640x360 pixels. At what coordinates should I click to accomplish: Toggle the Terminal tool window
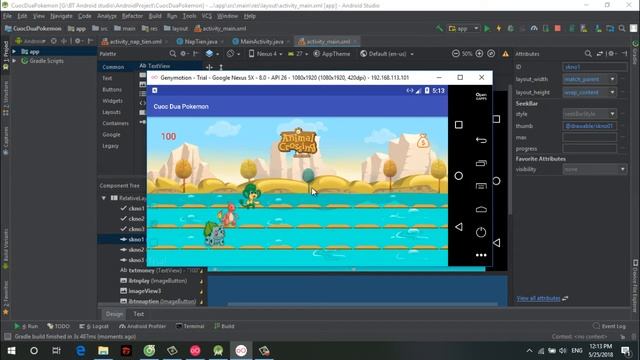190,326
